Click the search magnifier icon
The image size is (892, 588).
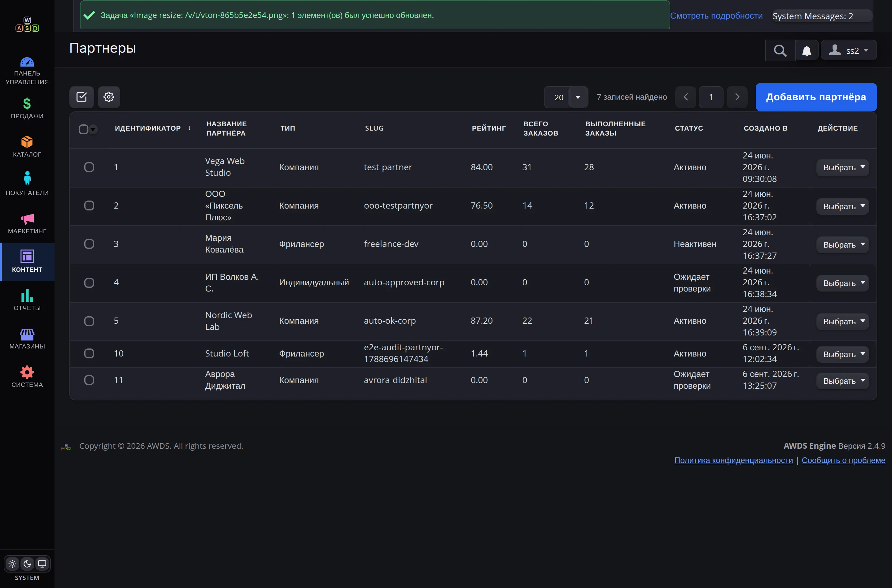(x=780, y=51)
